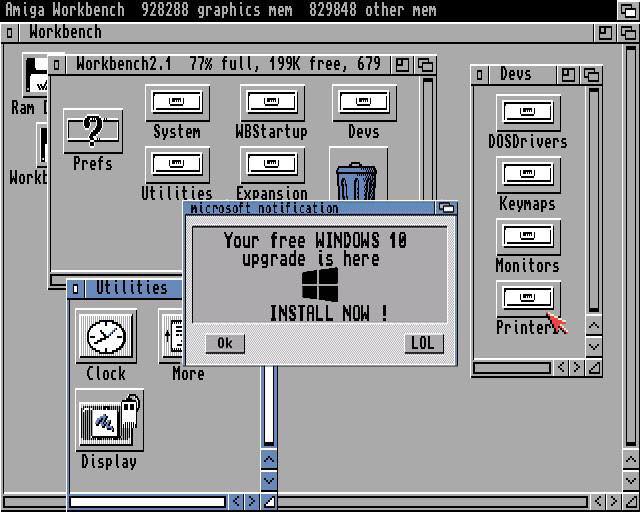
Task: Open the Keymaps drawer
Action: (527, 174)
